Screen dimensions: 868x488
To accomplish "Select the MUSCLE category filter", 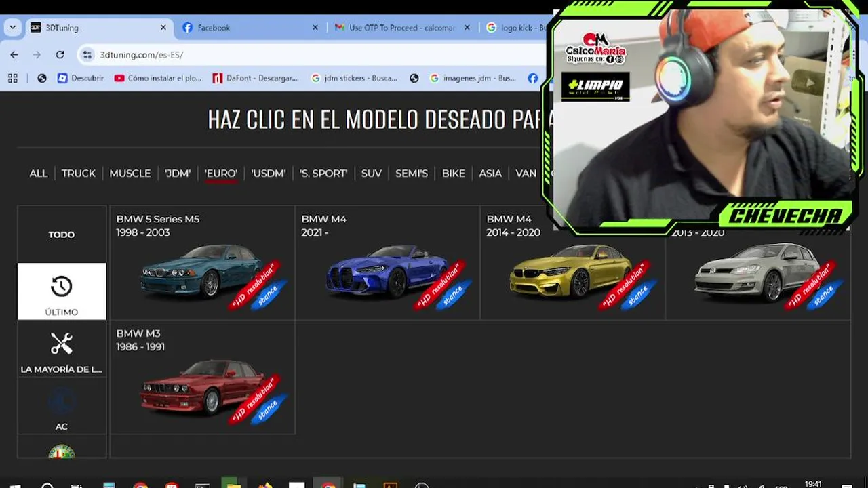I will click(130, 174).
